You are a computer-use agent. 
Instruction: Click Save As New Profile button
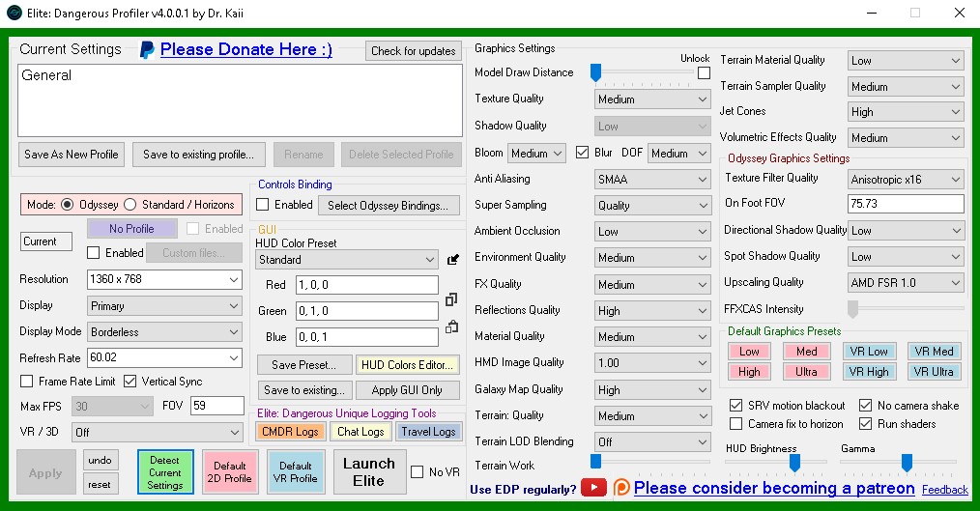coord(72,155)
